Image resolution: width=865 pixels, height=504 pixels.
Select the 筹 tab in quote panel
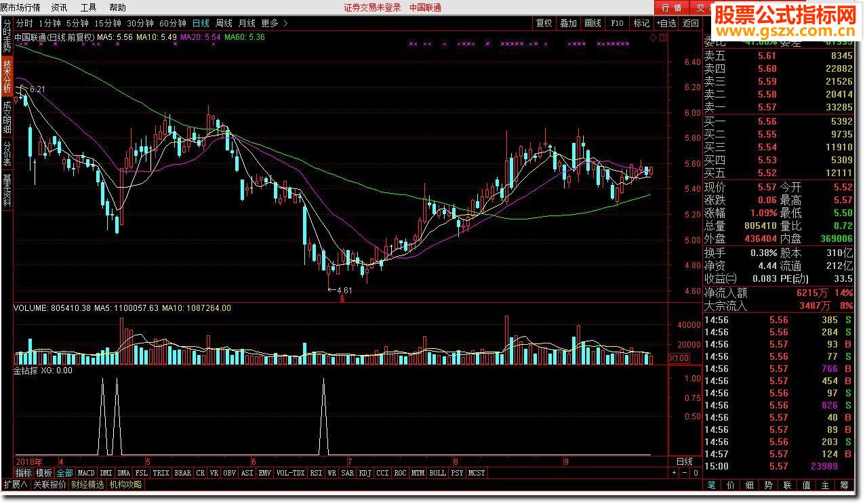(845, 485)
